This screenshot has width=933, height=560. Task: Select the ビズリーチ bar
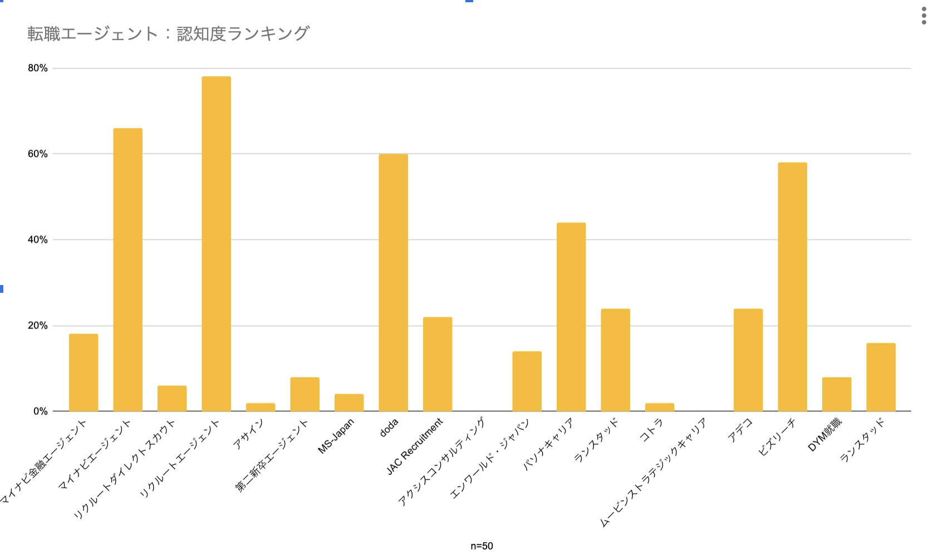point(792,287)
